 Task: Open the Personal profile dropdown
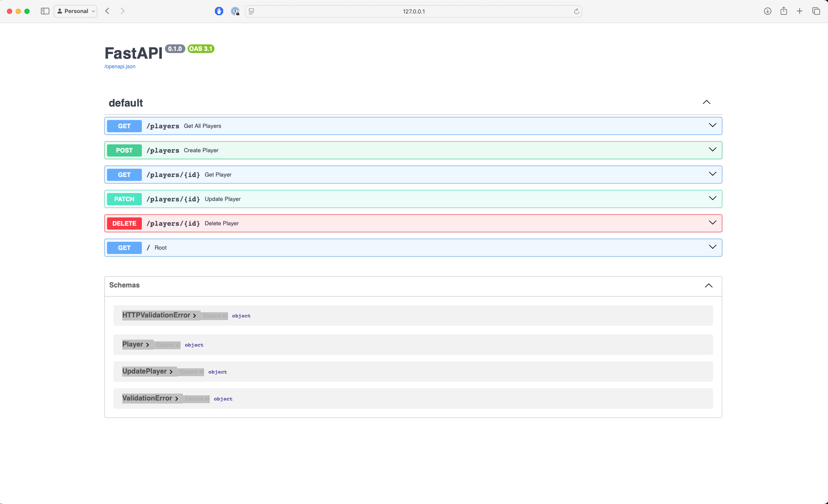coord(76,11)
